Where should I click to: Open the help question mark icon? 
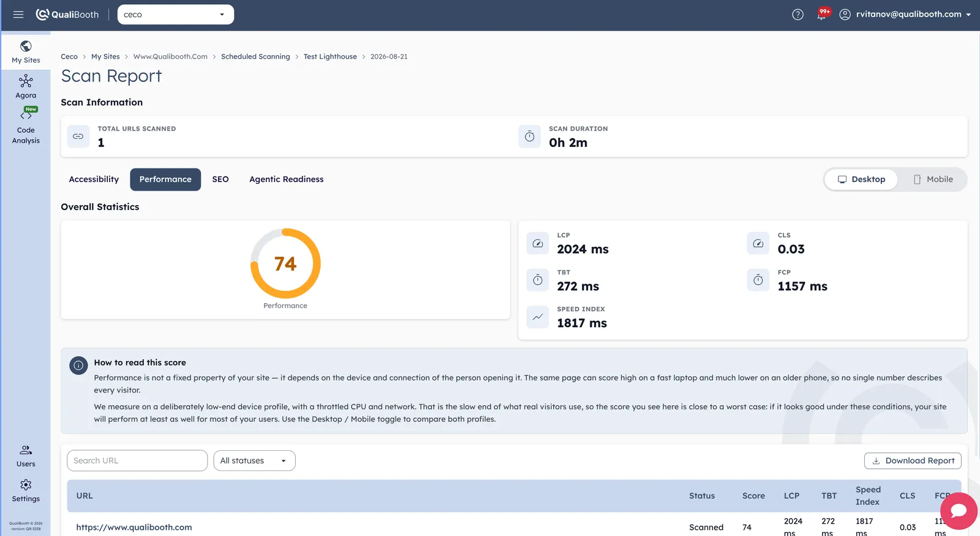click(797, 14)
